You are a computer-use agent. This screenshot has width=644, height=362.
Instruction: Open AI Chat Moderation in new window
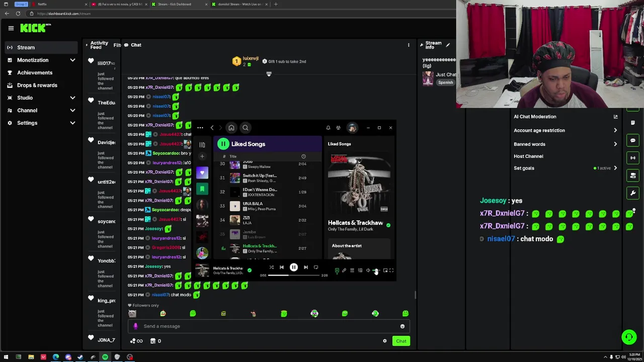(x=615, y=117)
